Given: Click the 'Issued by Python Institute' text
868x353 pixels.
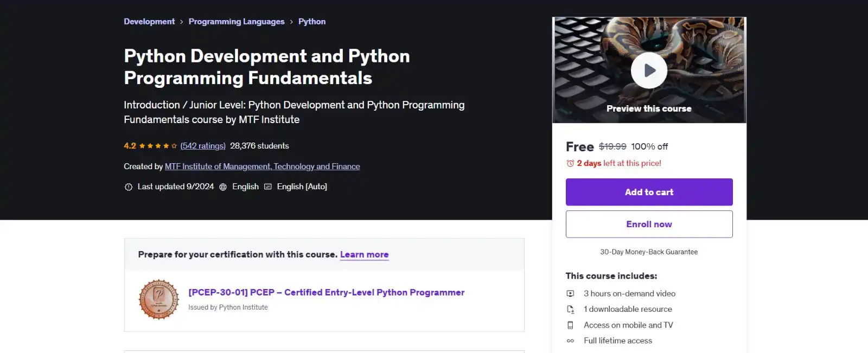Looking at the screenshot, I should tap(228, 307).
